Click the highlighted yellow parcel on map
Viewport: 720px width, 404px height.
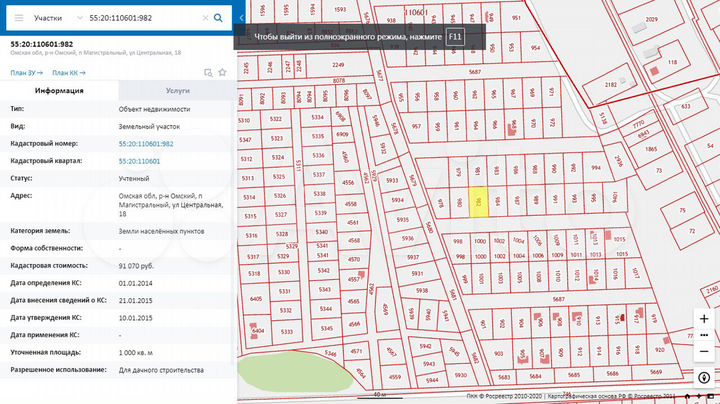pyautogui.click(x=479, y=200)
